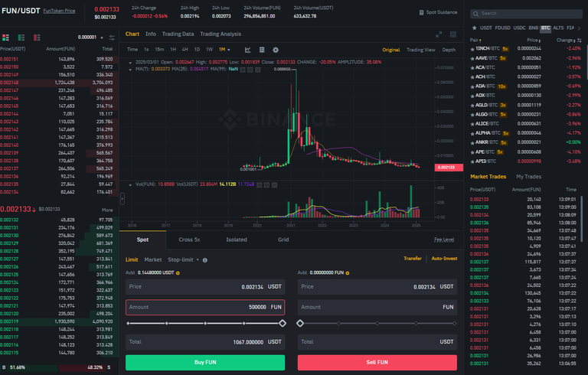
Task: Click the Sell FUN button
Action: (x=377, y=362)
